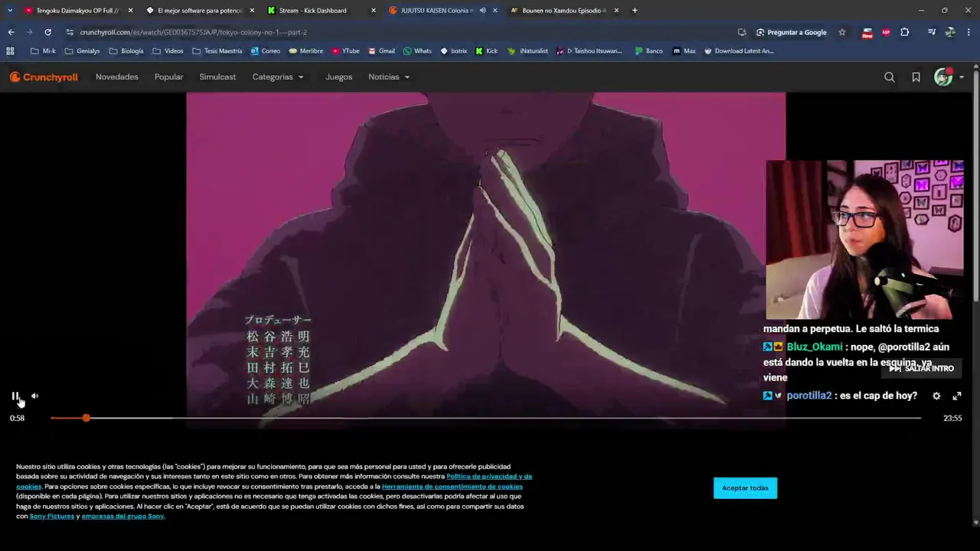The width and height of the screenshot is (980, 551).
Task: Open Juegos page
Action: click(339, 77)
